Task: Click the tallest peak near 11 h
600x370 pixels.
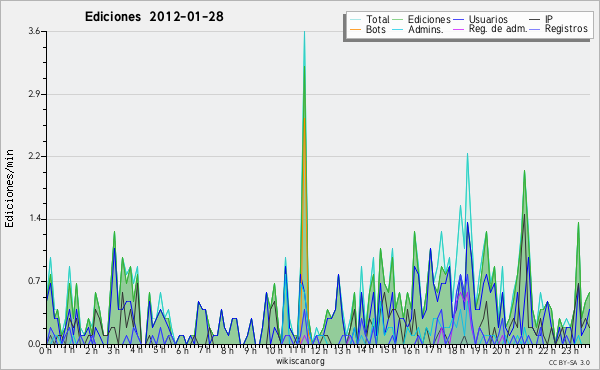Action: coord(305,32)
